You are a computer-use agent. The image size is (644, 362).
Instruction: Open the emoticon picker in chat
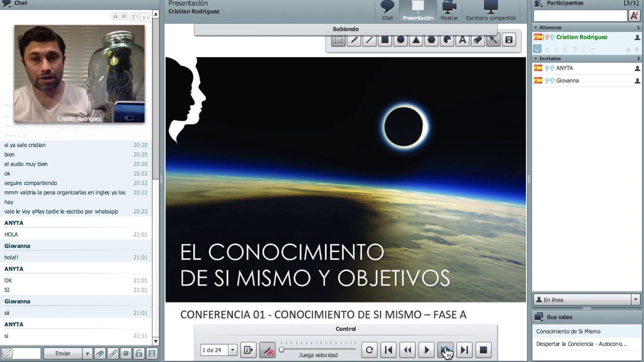[7, 353]
